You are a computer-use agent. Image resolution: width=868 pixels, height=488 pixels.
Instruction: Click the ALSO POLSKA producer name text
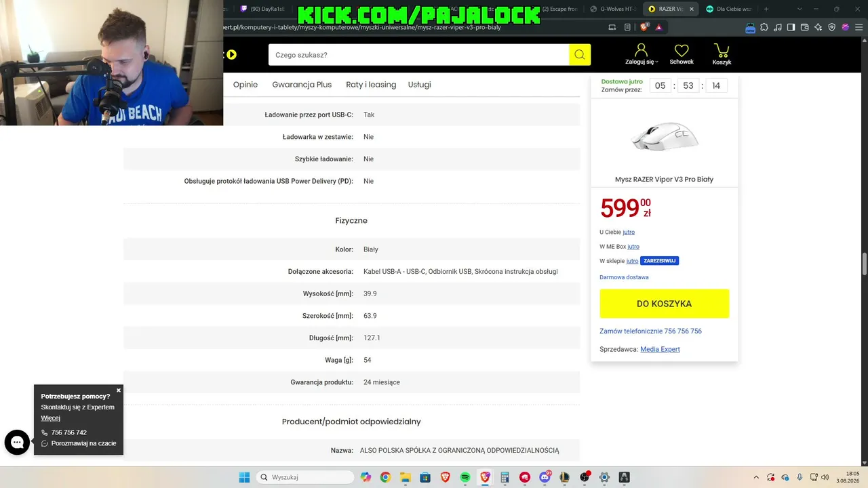click(459, 450)
